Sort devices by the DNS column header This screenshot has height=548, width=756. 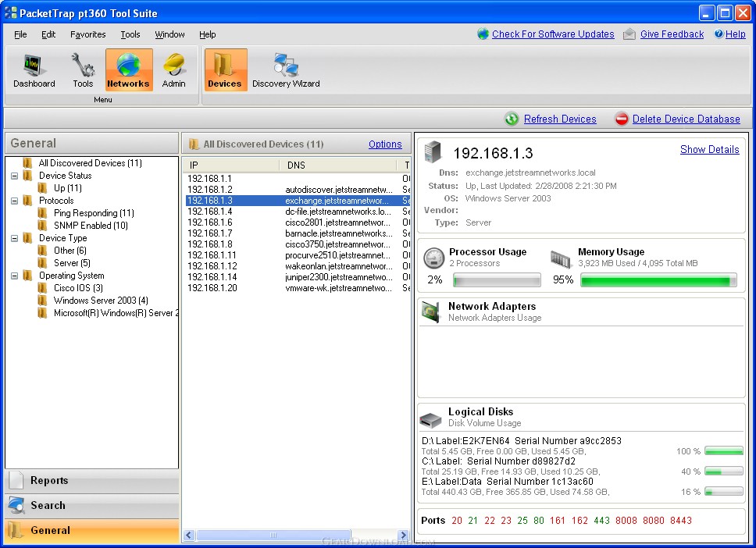[x=338, y=165]
